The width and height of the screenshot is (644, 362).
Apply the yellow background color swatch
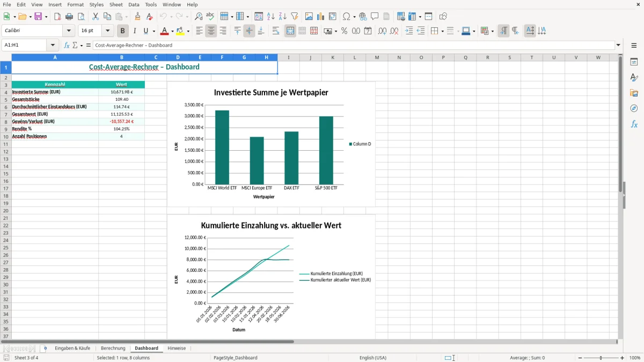click(x=181, y=31)
